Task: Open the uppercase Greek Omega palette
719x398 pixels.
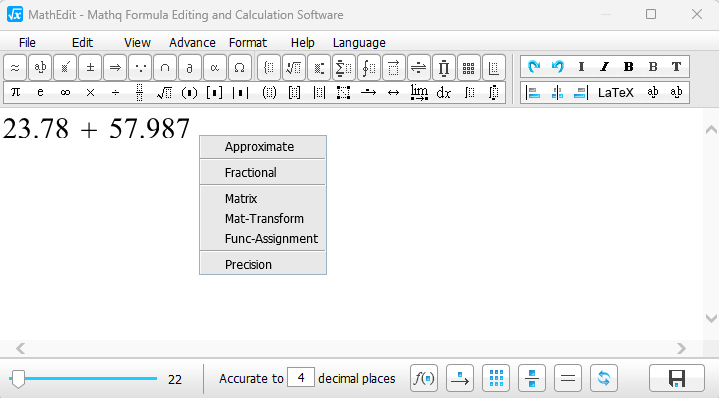Action: (x=239, y=68)
